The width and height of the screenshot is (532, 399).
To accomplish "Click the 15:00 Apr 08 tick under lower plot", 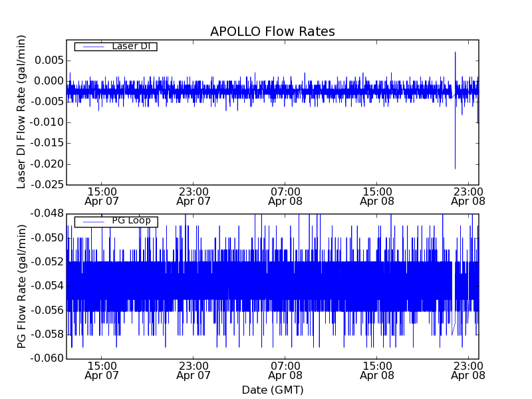I will tap(377, 370).
